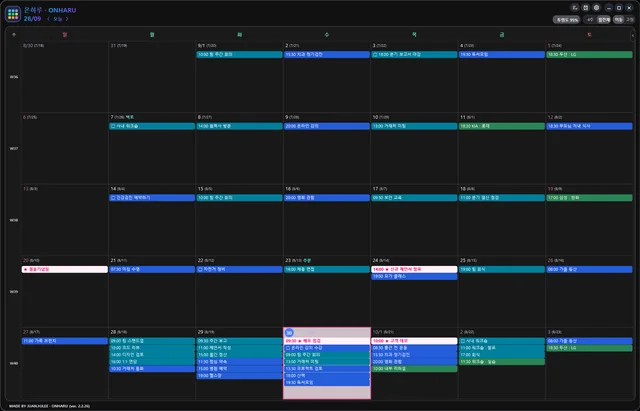Screen dimensions: 640x411
Task: Open the 08:00 event on Sept 26
Action: (x=589, y=269)
